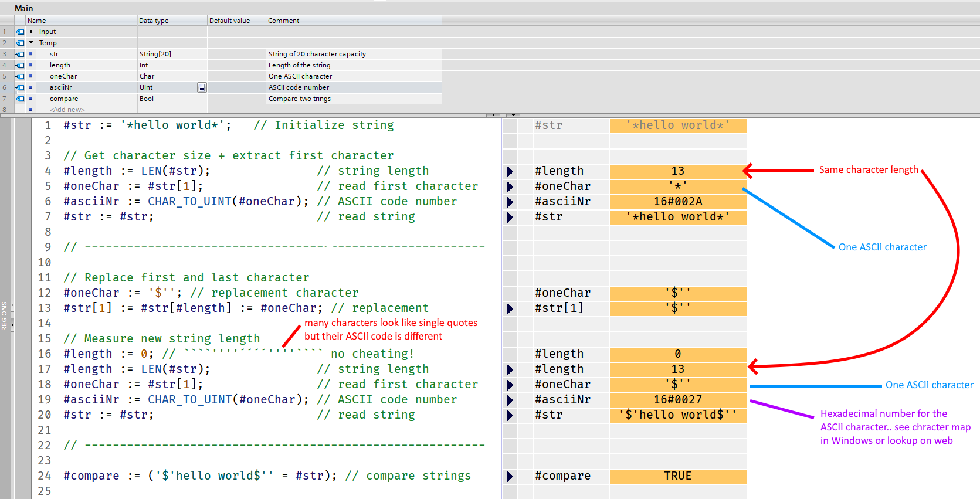Click the tag icon of the str variable
This screenshot has height=499, width=980.
[x=21, y=54]
